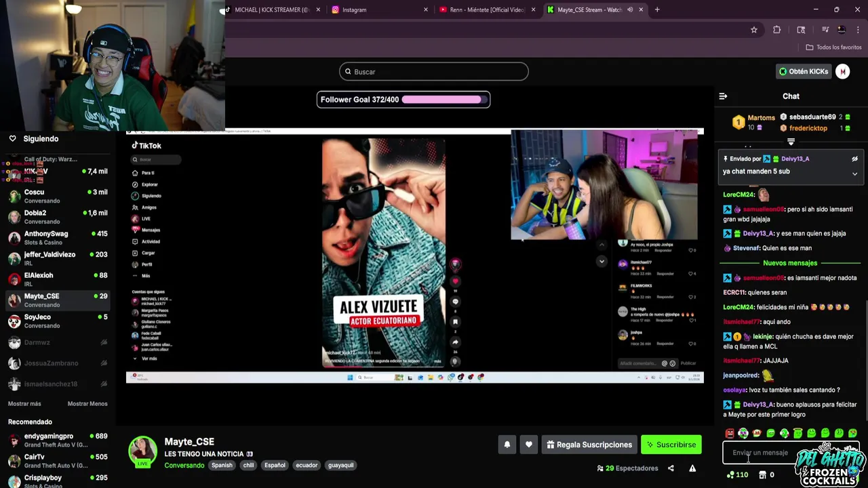Open the Kick user avatar menu
The image size is (868, 488).
click(843, 71)
